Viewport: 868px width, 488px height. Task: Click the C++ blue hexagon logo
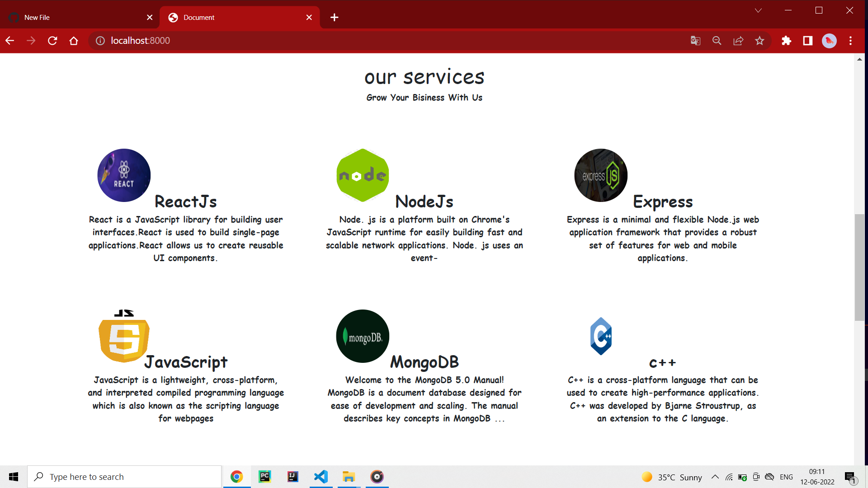601,336
